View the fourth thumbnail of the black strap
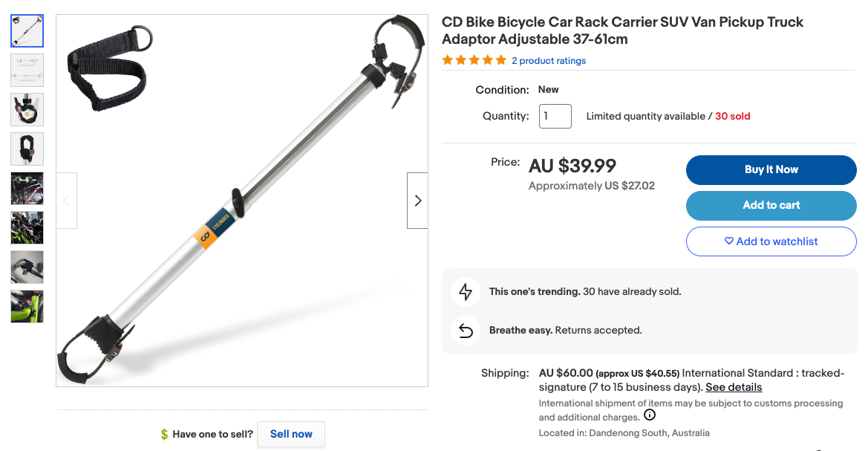The image size is (868, 451). click(27, 149)
